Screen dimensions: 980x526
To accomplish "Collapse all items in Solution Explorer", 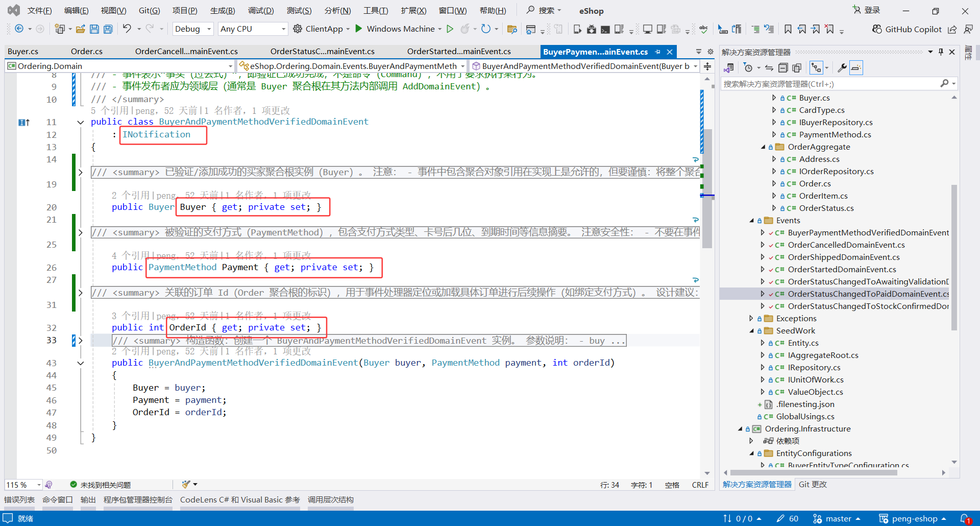I will click(783, 67).
